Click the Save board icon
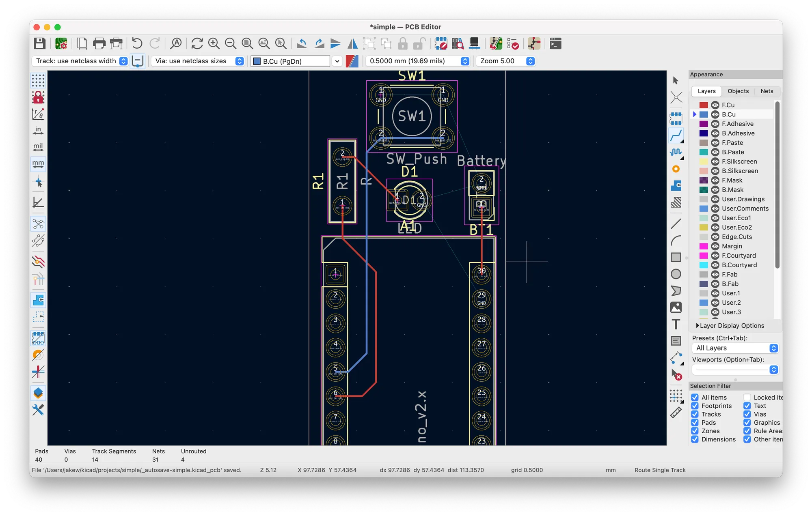The image size is (812, 516). pos(39,43)
